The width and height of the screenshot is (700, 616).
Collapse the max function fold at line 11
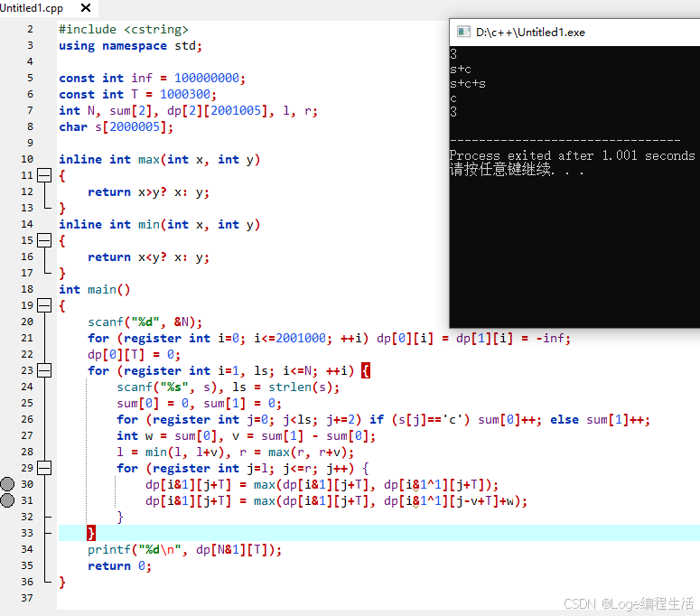point(43,175)
